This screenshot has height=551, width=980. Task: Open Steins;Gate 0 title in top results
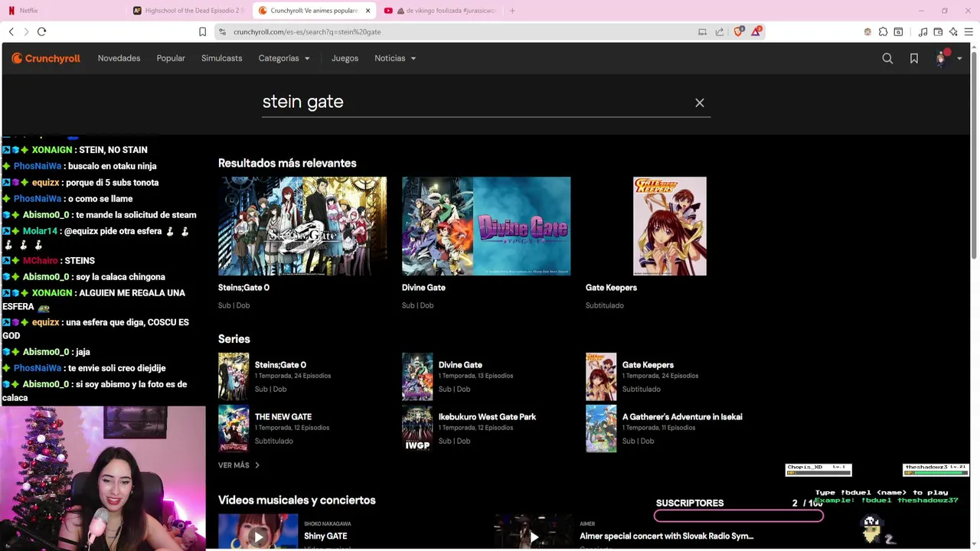(x=243, y=288)
